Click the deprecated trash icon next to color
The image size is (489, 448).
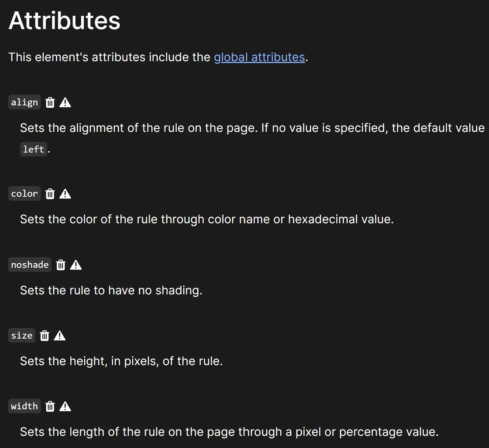tap(50, 194)
